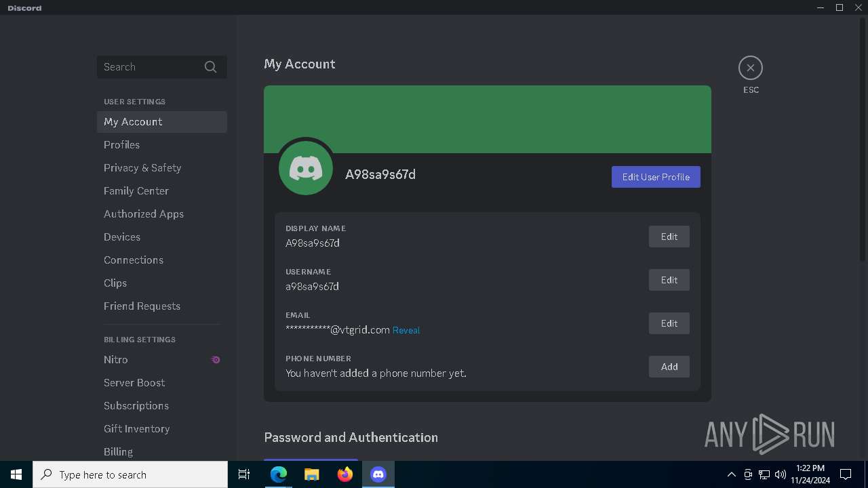The height and width of the screenshot is (488, 868).
Task: Click the lowercase username value a98sa9s67d
Action: pos(312,287)
